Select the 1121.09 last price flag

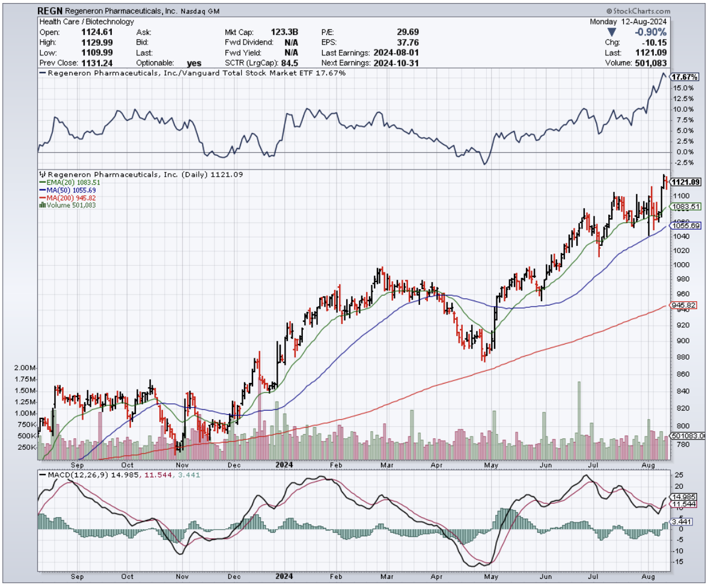pos(685,182)
